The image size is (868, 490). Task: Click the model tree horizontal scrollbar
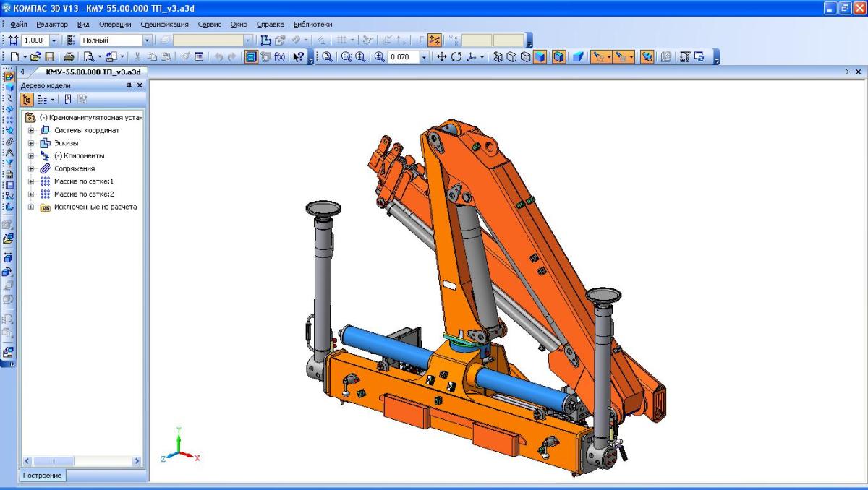(x=81, y=460)
